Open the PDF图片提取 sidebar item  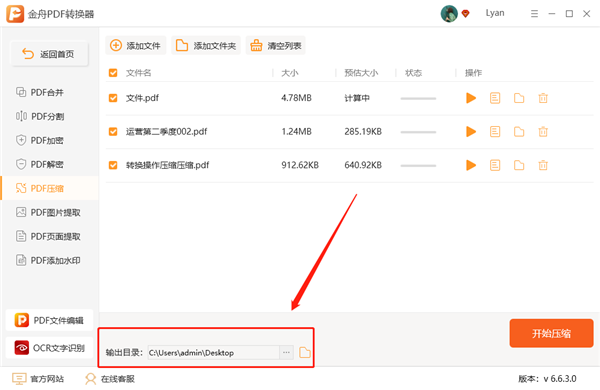click(50, 212)
